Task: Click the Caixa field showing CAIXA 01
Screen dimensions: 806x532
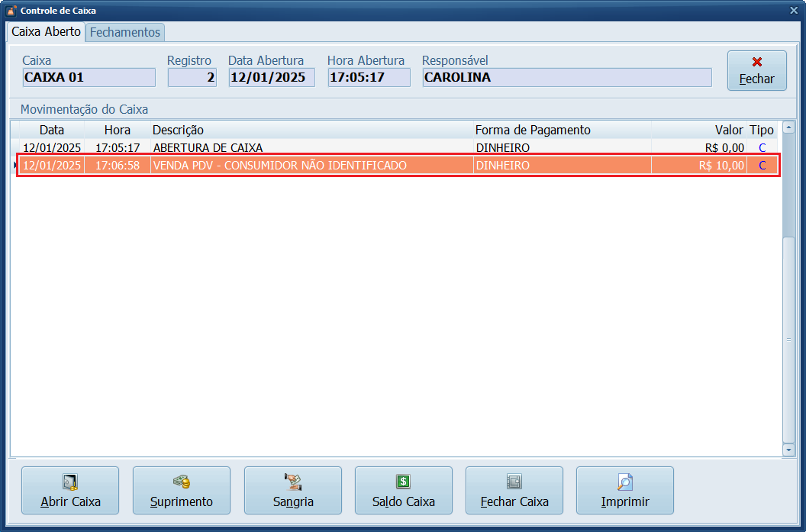Action: tap(89, 77)
